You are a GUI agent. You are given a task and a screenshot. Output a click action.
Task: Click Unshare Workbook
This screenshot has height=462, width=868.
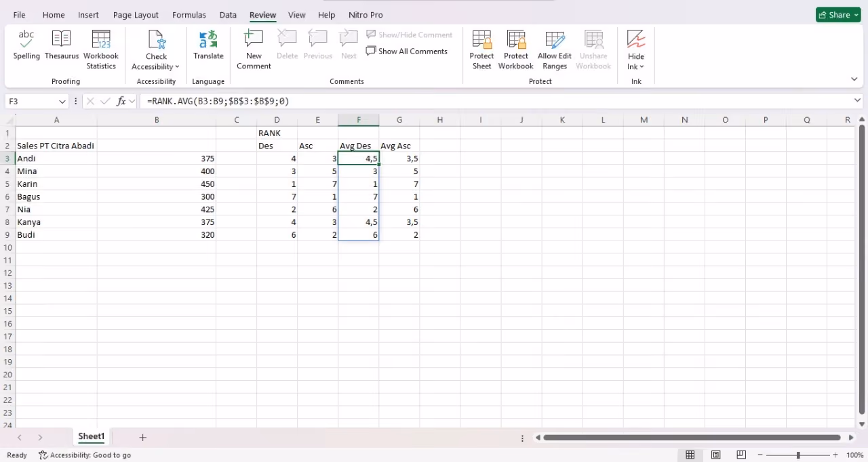tap(593, 50)
